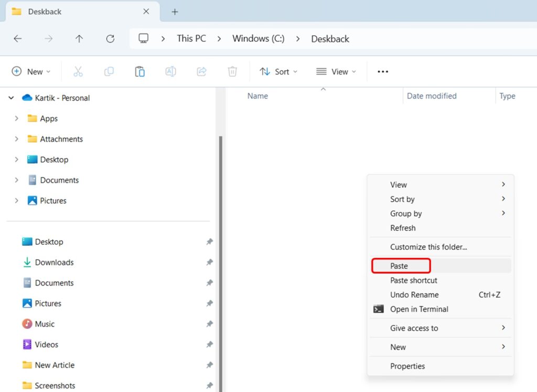Expand the OneDrive Documents folder chevron
The height and width of the screenshot is (392, 537).
(16, 180)
